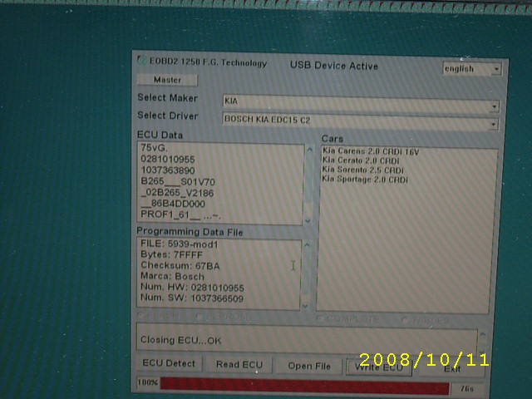
Task: Click ECU data line 1037363890
Action: pos(168,170)
